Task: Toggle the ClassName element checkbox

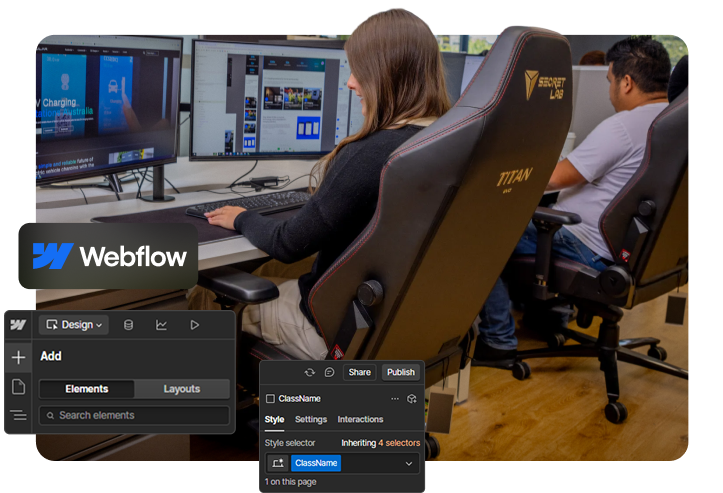Action: click(x=271, y=398)
